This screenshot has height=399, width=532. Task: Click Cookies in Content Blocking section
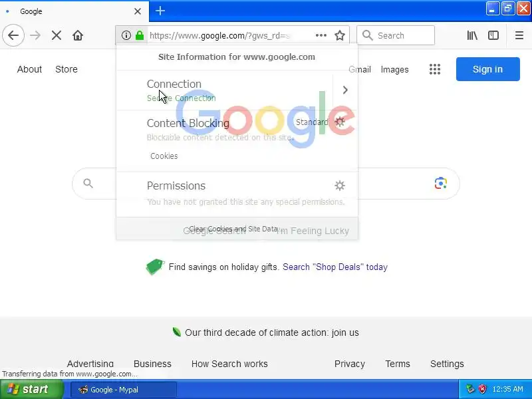point(164,156)
